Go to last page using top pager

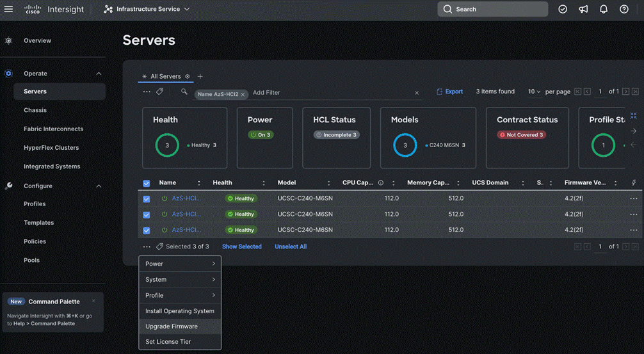(636, 92)
